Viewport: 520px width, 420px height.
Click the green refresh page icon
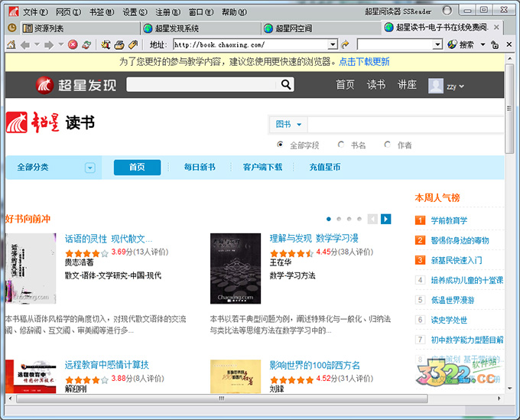coord(86,44)
